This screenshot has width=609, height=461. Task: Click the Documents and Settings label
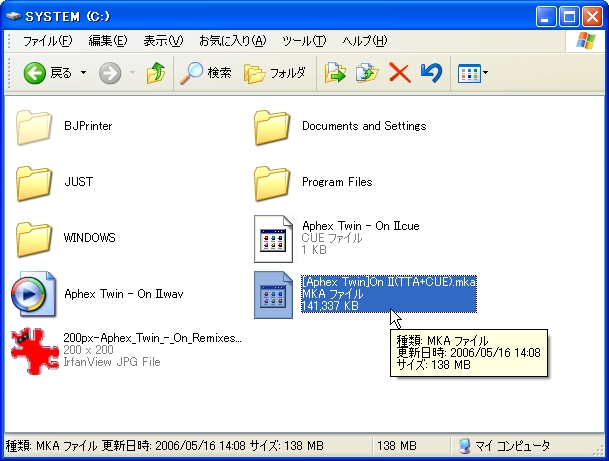point(364,126)
